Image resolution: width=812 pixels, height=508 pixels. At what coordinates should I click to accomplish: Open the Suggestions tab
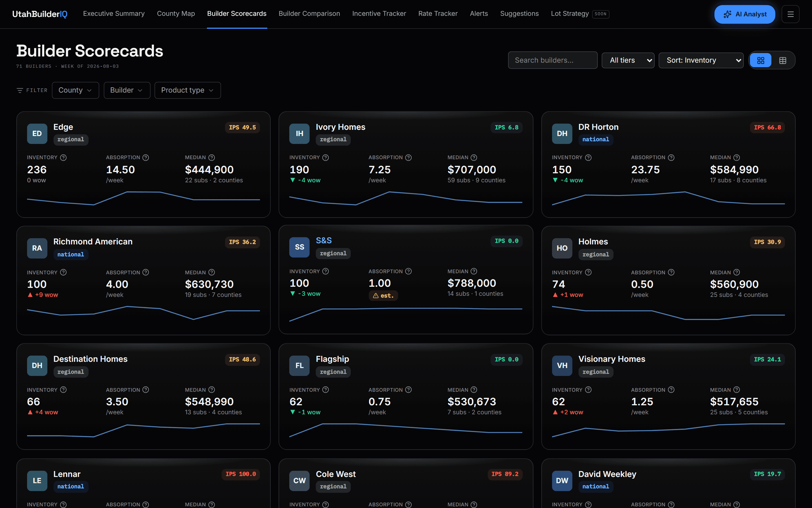(519, 14)
